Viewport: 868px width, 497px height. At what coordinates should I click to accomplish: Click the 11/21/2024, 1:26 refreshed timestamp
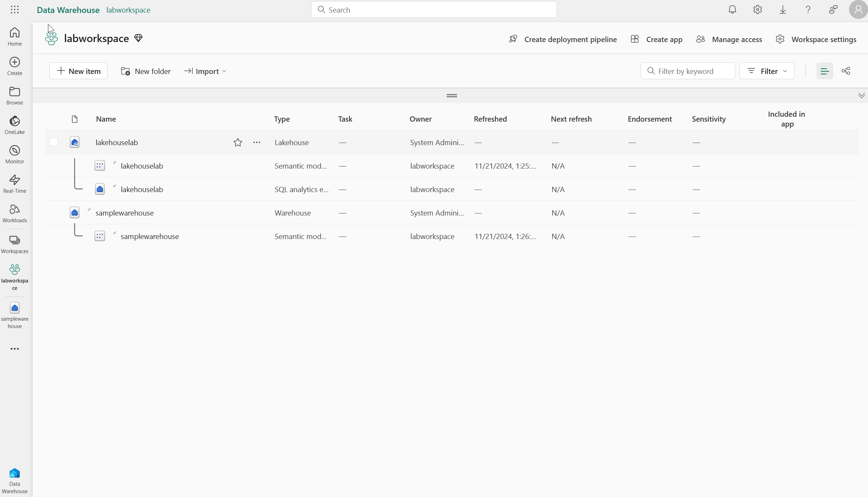[x=505, y=236]
